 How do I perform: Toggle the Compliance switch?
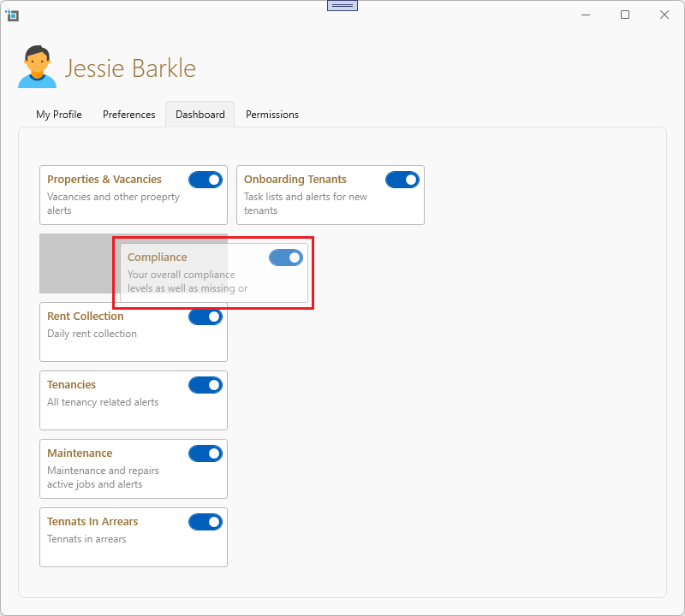[286, 258]
